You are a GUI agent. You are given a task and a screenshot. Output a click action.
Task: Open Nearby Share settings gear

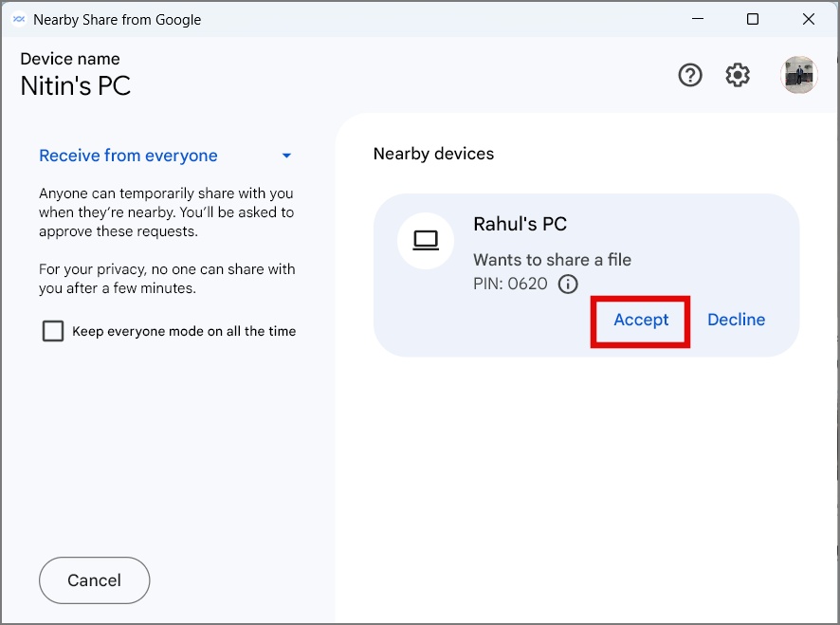click(738, 75)
